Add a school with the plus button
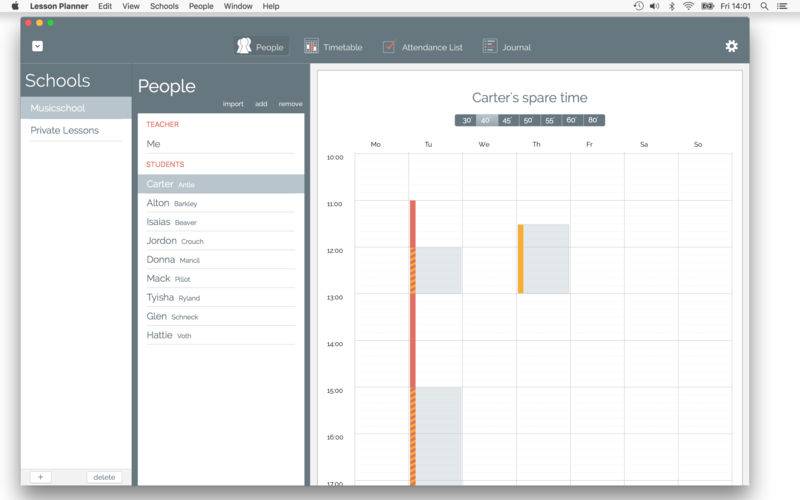Image resolution: width=800 pixels, height=500 pixels. tap(40, 477)
